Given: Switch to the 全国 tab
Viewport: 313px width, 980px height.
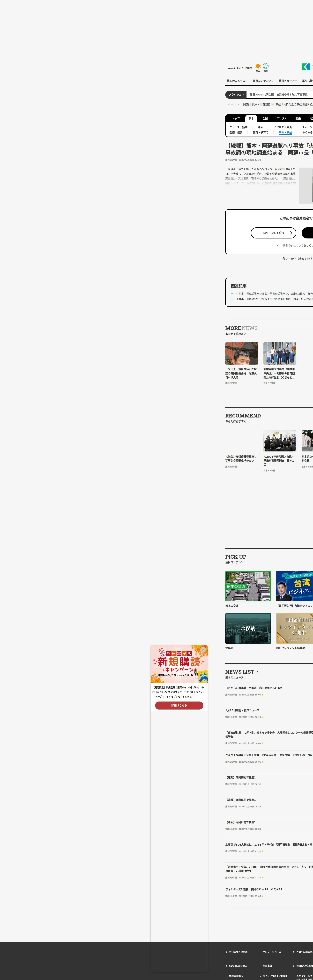Looking at the screenshot, I should point(265,118).
